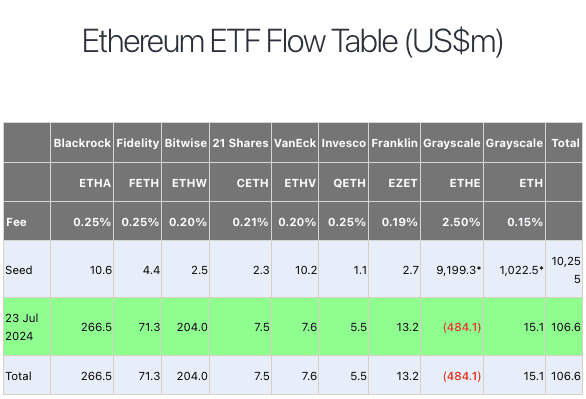Select the Total column header
The height and width of the screenshot is (399, 586).
pos(564,143)
